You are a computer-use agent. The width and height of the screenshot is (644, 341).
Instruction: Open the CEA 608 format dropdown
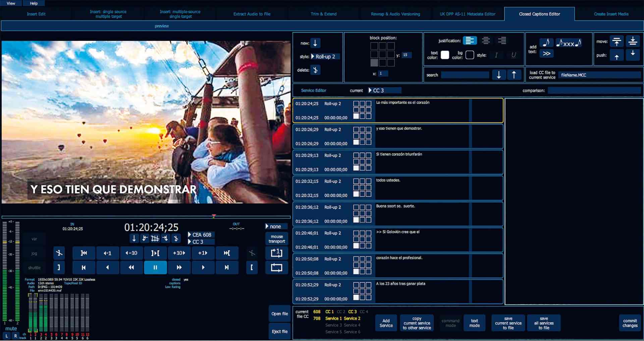pos(201,234)
